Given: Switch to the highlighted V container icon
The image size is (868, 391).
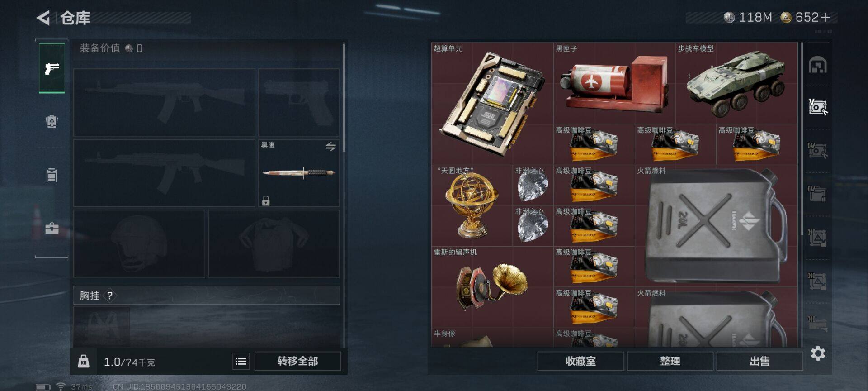Looking at the screenshot, I should (818, 107).
